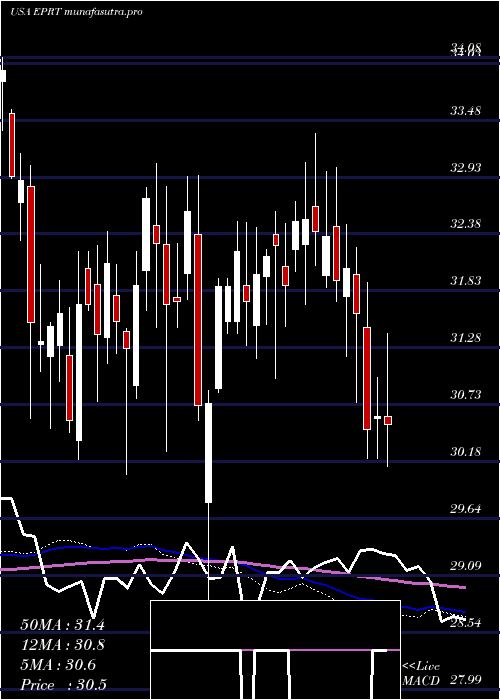Click the 33.48 price axis label
500x700 pixels.
coord(465,110)
